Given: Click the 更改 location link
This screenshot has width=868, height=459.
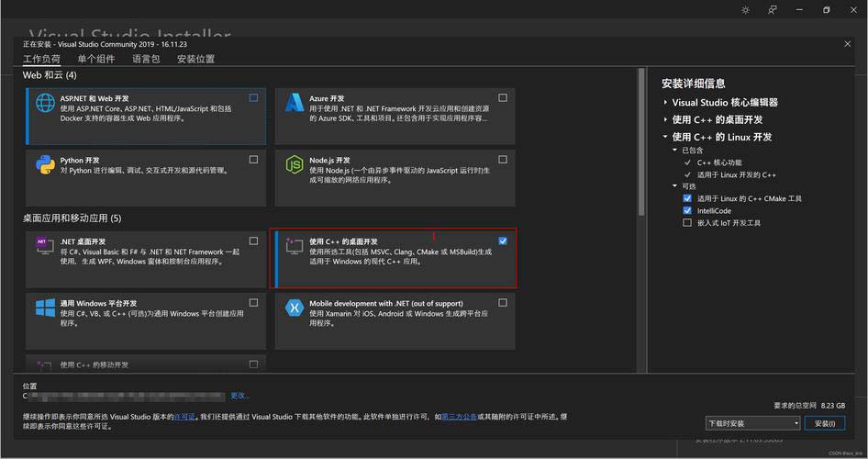Looking at the screenshot, I should pyautogui.click(x=239, y=396).
